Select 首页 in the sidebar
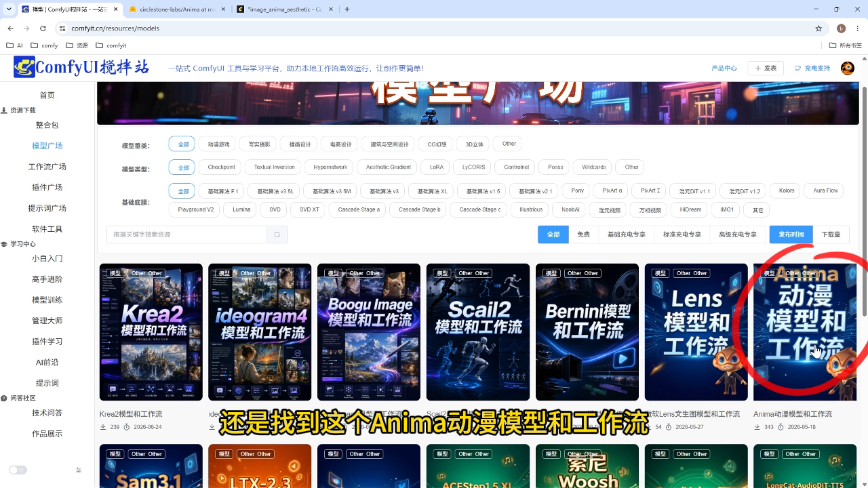The height and width of the screenshot is (488, 868). (47, 95)
